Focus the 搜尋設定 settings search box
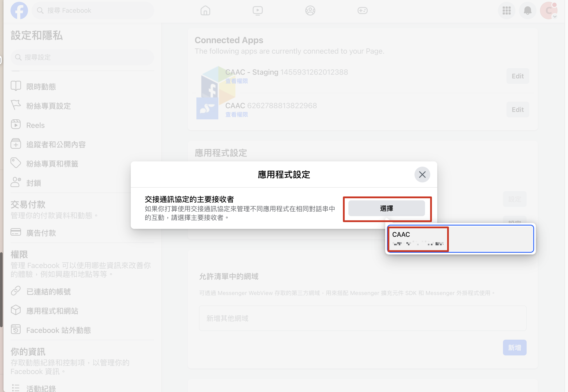Image resolution: width=568 pixels, height=392 pixels. click(82, 57)
